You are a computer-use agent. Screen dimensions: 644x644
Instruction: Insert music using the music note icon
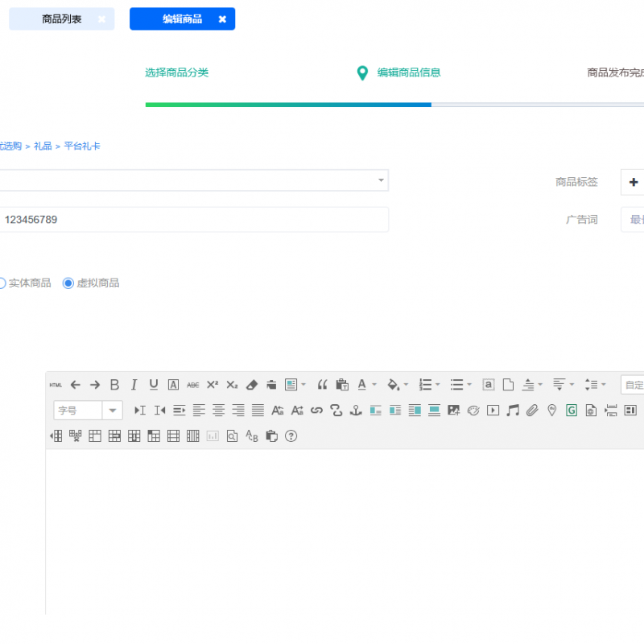click(x=512, y=411)
